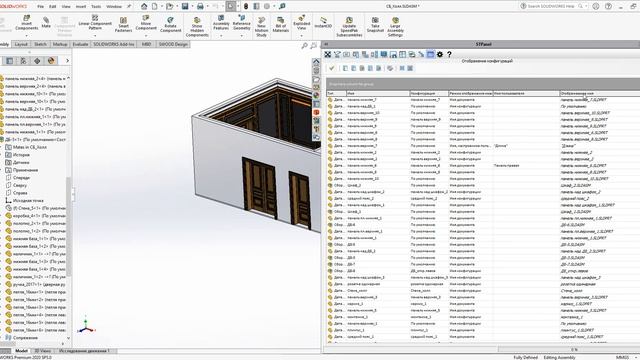Open Linear Component Pattern dropdown arrow
This screenshot has height=360, width=640.
tap(95, 36)
